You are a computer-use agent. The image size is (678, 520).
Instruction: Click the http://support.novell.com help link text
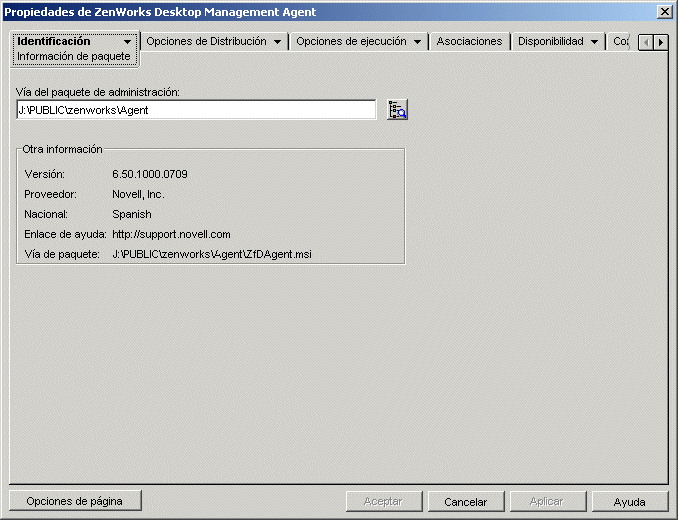(171, 234)
